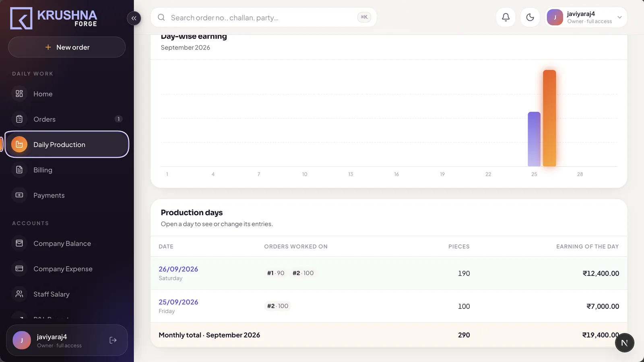Toggle dark mode with the moon icon
The height and width of the screenshot is (362, 644).
530,17
